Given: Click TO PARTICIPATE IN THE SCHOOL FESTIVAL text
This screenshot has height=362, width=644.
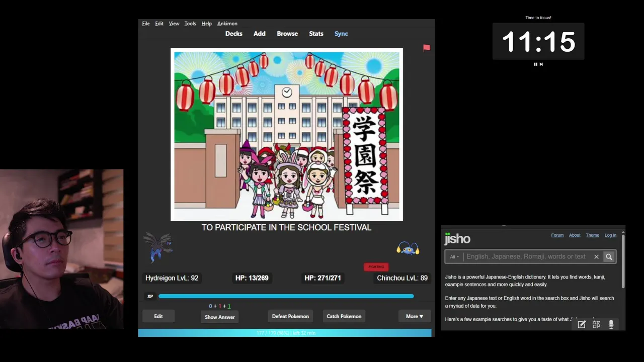Looking at the screenshot, I should pos(286,228).
